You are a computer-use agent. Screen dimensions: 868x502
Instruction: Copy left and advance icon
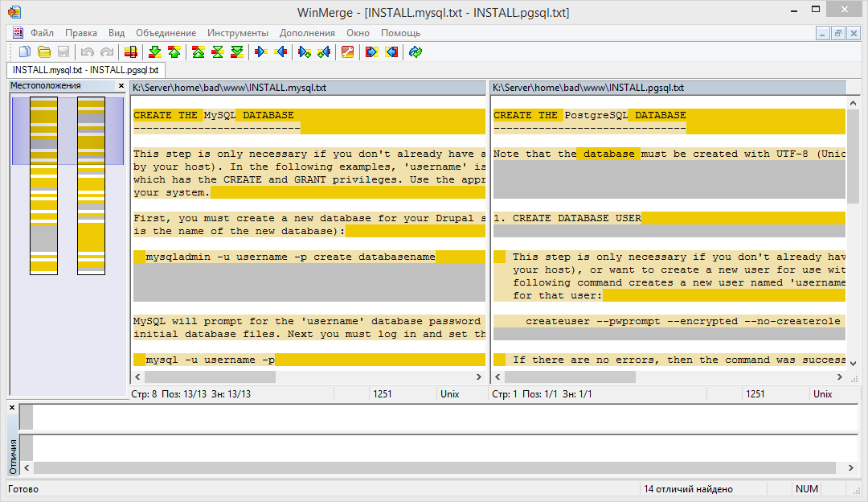pos(324,52)
